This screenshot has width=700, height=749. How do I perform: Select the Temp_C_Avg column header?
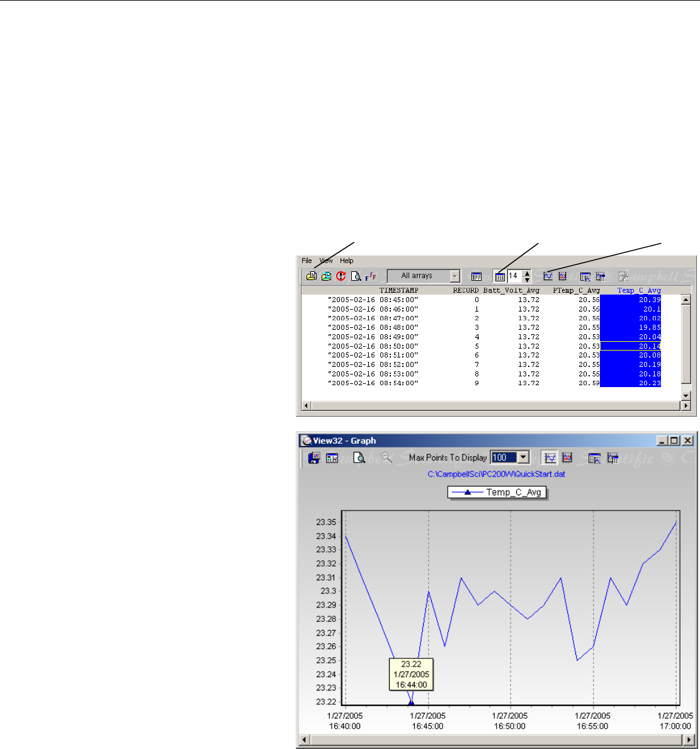click(x=639, y=290)
